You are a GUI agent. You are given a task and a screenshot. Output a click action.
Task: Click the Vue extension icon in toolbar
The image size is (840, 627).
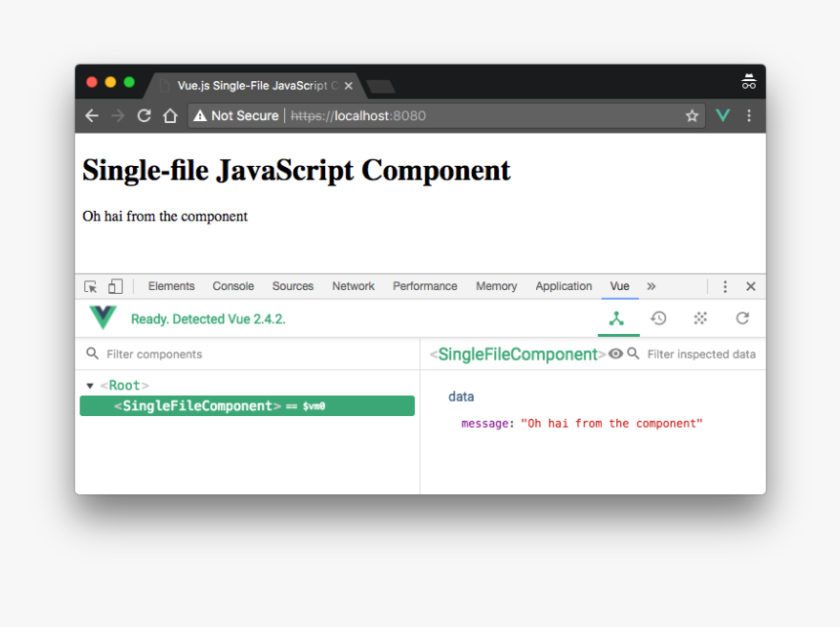723,115
